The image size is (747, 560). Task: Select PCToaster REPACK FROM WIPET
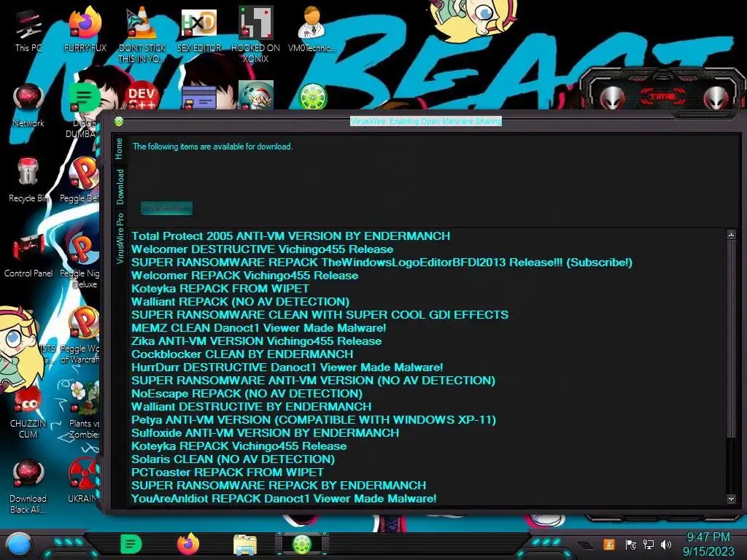point(228,472)
